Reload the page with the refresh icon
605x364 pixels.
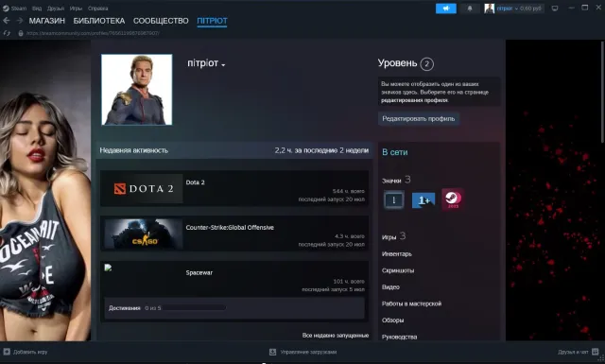(x=7, y=33)
